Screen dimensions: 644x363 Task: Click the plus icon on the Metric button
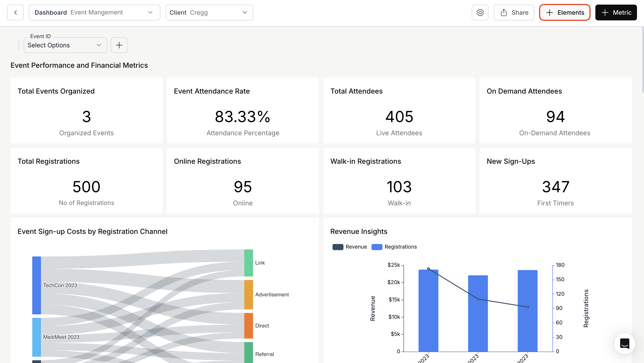point(605,12)
